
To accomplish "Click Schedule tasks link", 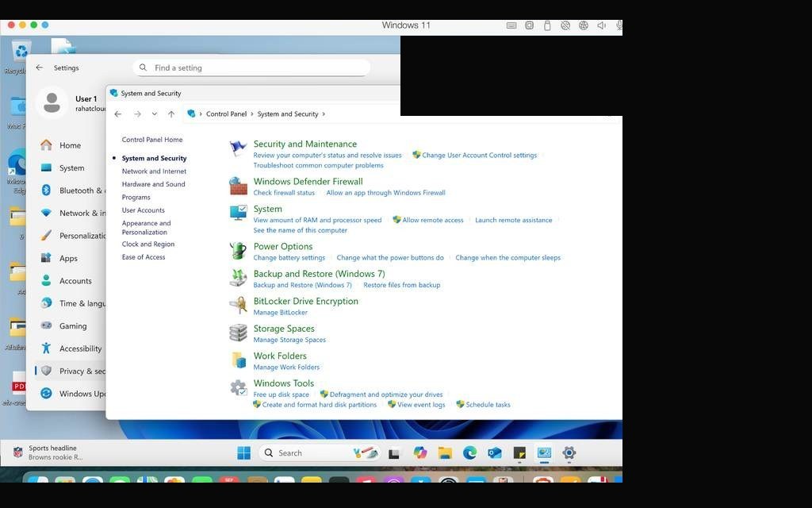I will point(488,405).
